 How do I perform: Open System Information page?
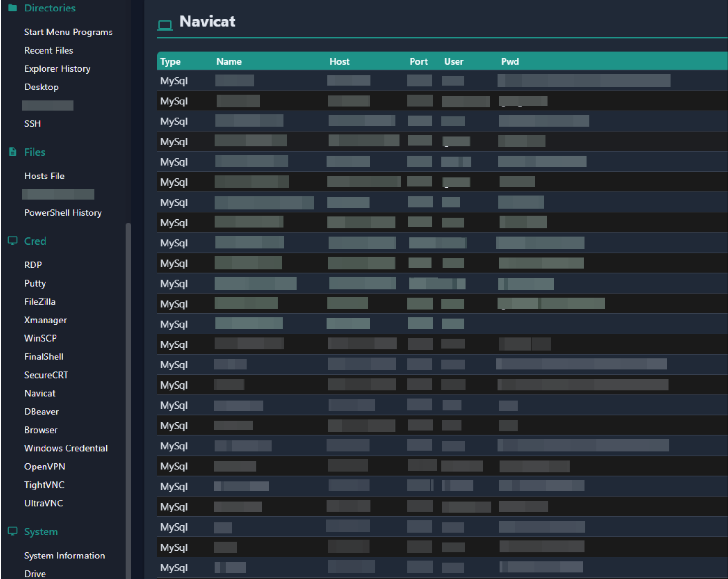(x=65, y=556)
